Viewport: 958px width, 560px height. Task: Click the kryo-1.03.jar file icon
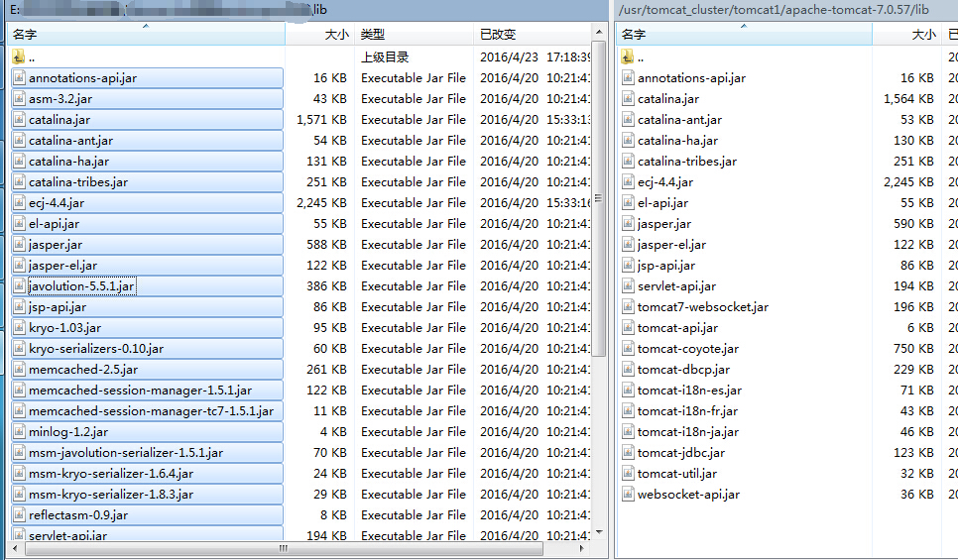tap(20, 327)
